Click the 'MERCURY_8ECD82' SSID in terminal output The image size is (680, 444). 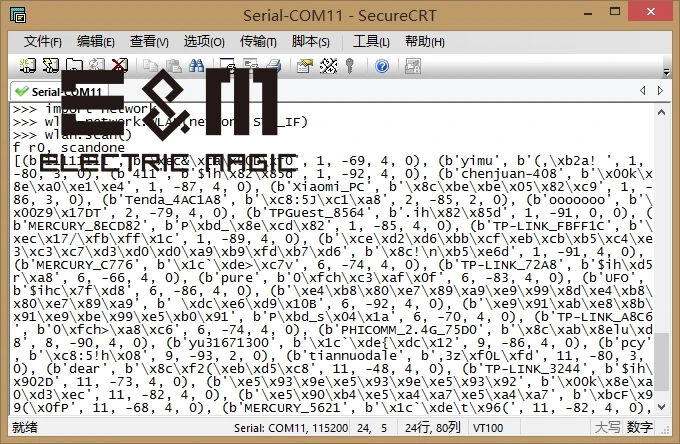pyautogui.click(x=84, y=225)
